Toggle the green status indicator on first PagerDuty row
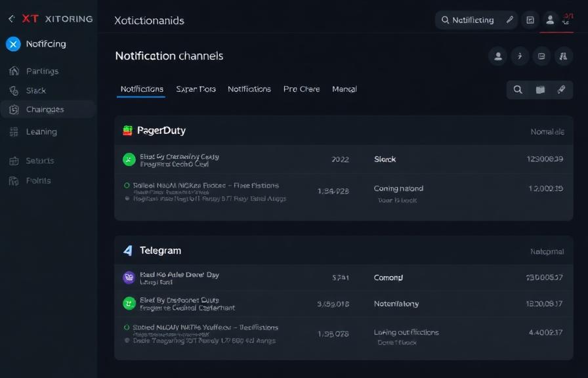588x378 pixels. 129,159
